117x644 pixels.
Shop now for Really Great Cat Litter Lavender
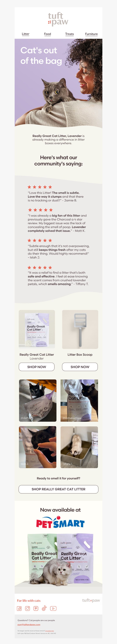coord(37,367)
